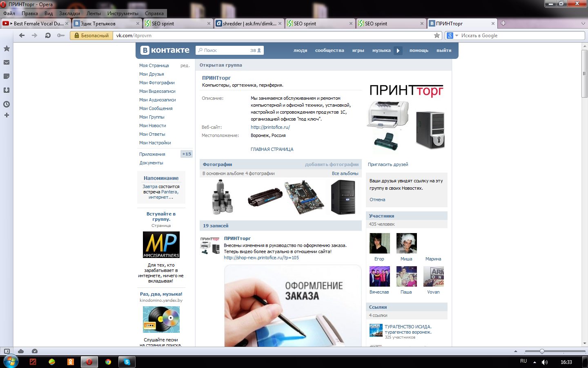This screenshot has width=588, height=368.
Task: Open the printofice.ru website link
Action: [270, 127]
